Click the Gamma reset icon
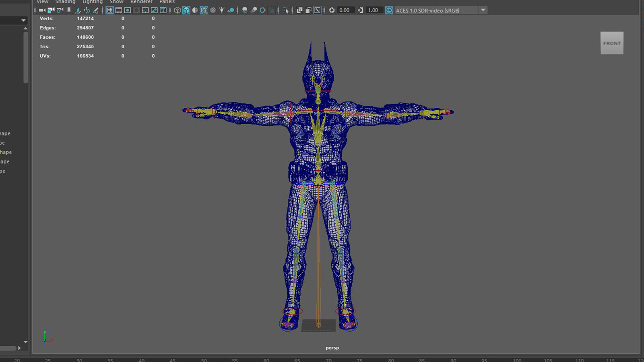Viewport: 644px width, 362px height. click(360, 10)
